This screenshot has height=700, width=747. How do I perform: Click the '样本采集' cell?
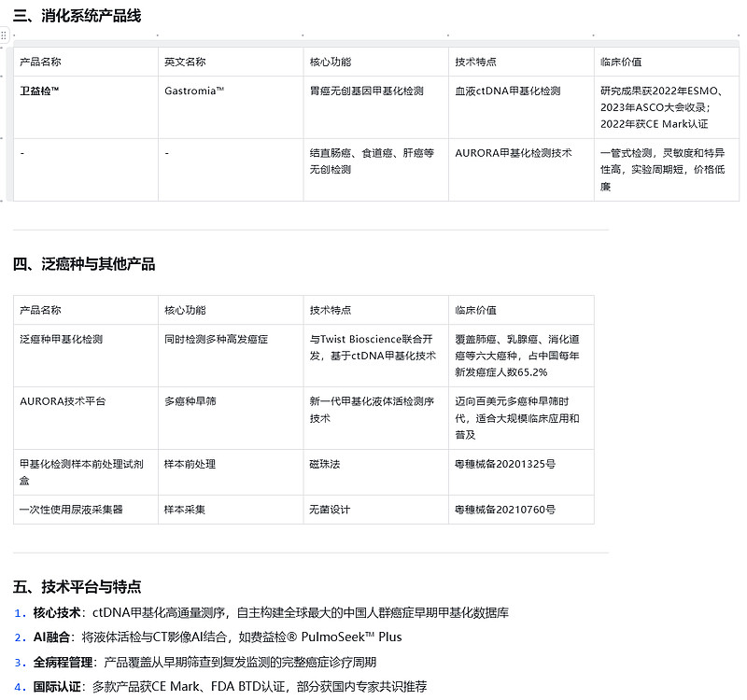click(231, 510)
